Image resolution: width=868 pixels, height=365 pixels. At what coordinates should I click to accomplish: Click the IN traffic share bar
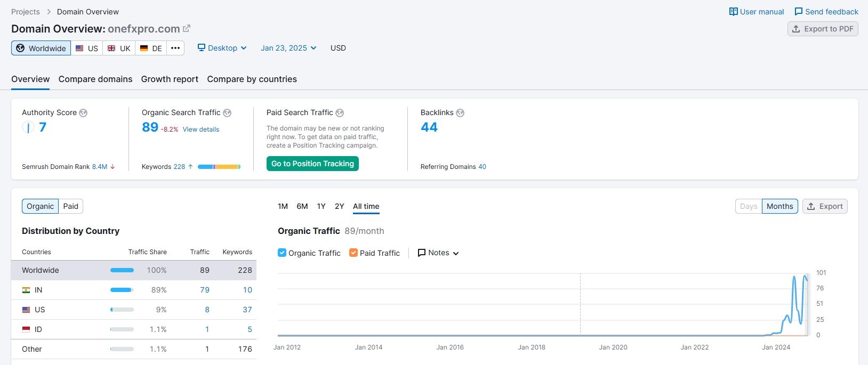click(122, 290)
